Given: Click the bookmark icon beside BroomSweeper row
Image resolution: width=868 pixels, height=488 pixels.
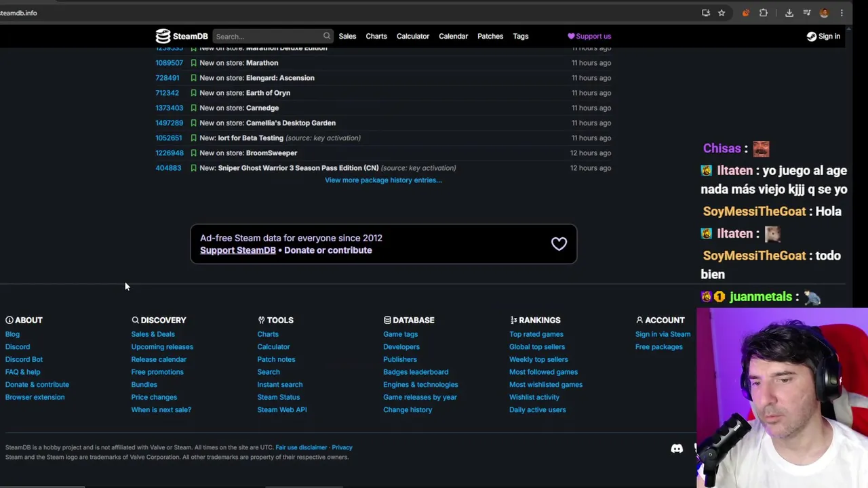Looking at the screenshot, I should coord(193,153).
